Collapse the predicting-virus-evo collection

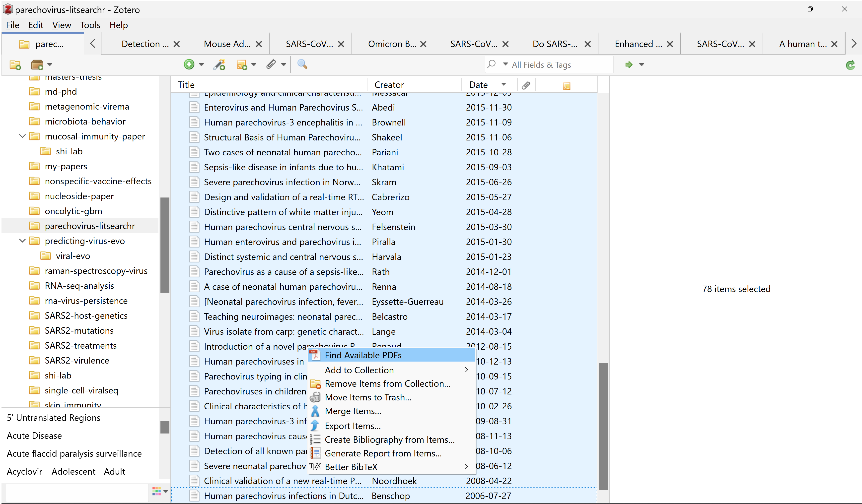pos(23,241)
